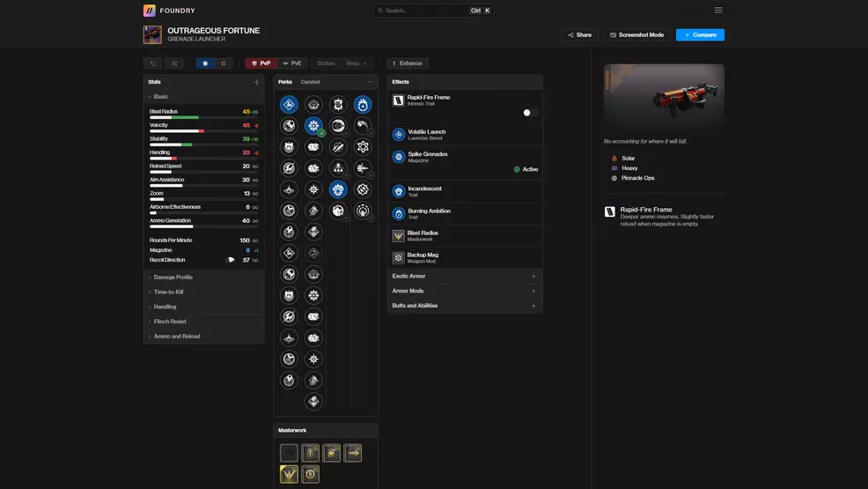Click the Heavy ammo label
The image size is (868, 489).
point(629,168)
